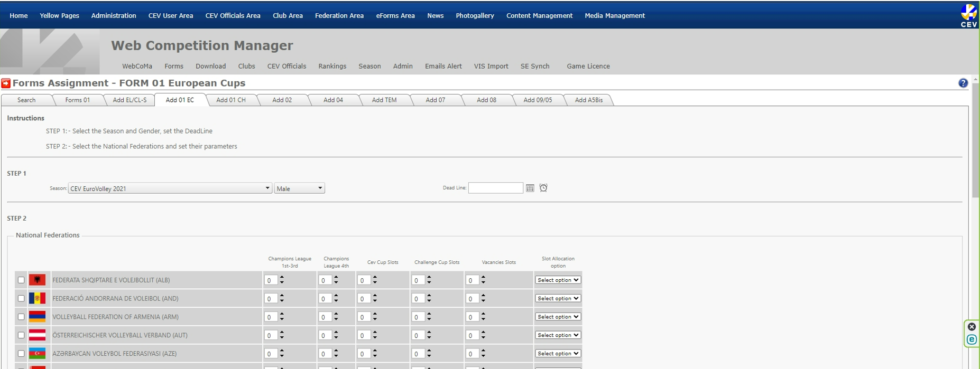Image resolution: width=980 pixels, height=369 pixels.
Task: Open Slot Allocation option dropdown for AZE
Action: 558,353
